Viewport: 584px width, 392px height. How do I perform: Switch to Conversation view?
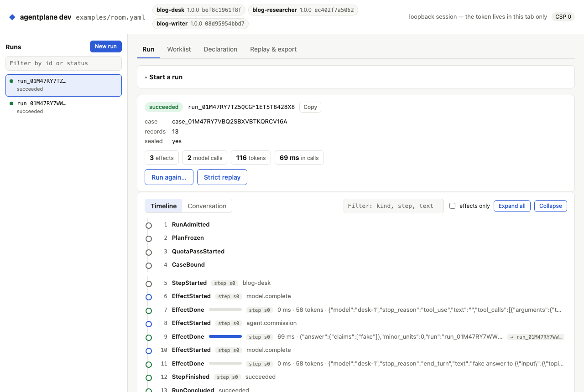coord(207,206)
